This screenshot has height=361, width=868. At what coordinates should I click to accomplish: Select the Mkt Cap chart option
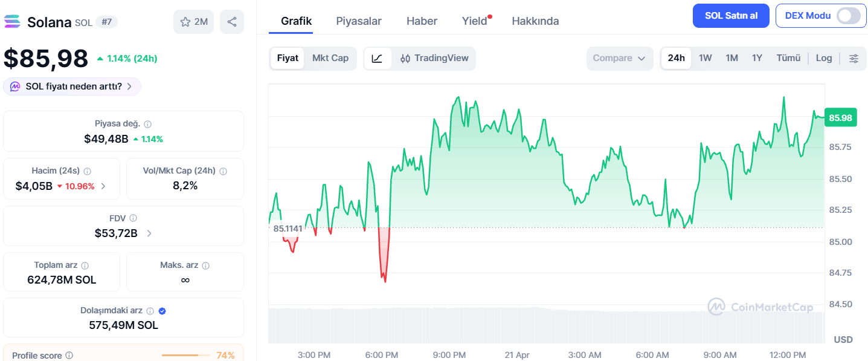pyautogui.click(x=330, y=58)
